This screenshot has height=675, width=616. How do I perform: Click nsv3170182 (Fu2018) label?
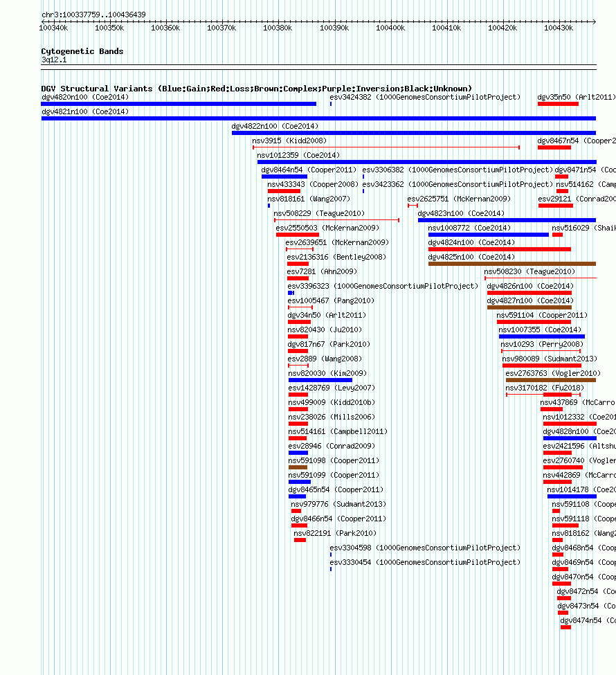pos(545,388)
